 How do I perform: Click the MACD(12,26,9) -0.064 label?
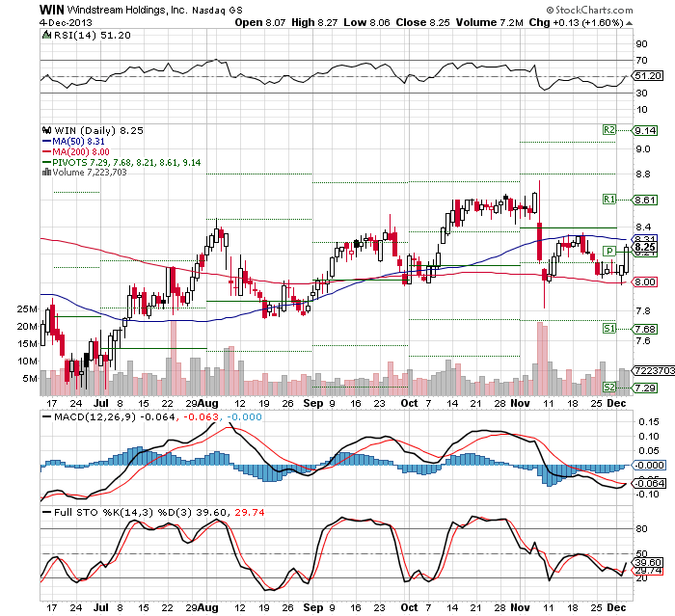[x=115, y=417]
